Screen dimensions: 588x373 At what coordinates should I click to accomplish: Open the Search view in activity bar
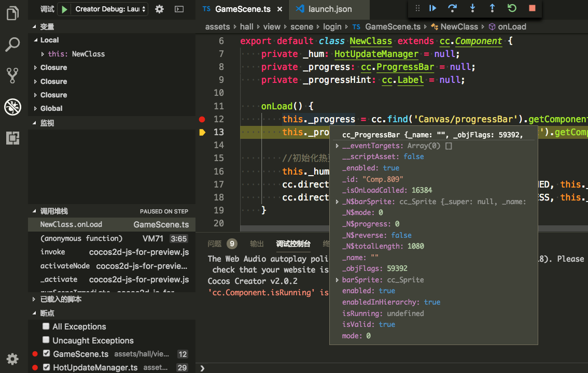pyautogui.click(x=12, y=45)
